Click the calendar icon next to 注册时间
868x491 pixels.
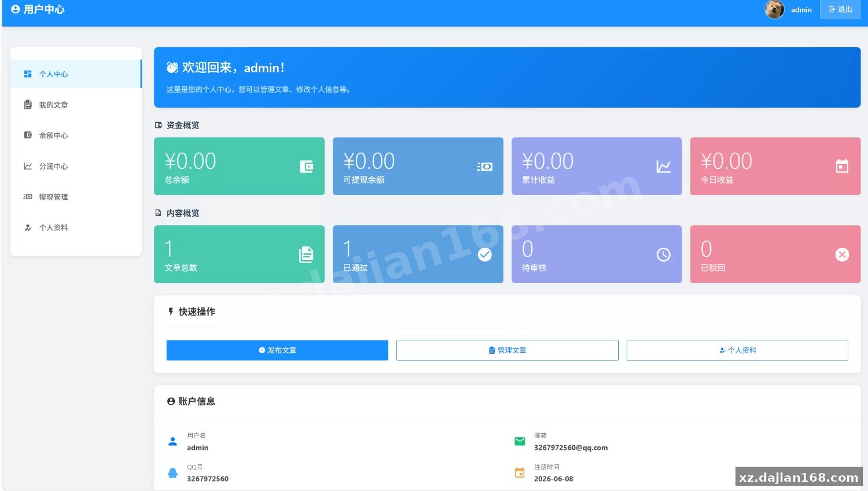[x=520, y=472]
